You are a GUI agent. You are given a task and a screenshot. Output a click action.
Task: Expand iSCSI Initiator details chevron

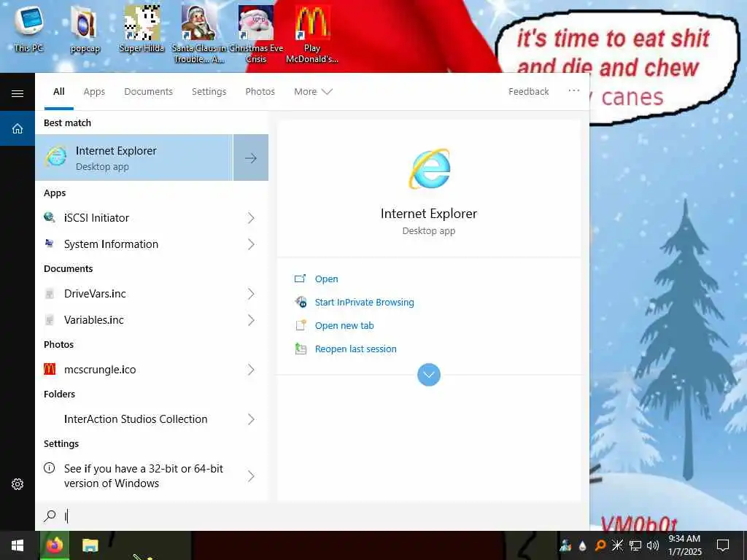coord(251,218)
